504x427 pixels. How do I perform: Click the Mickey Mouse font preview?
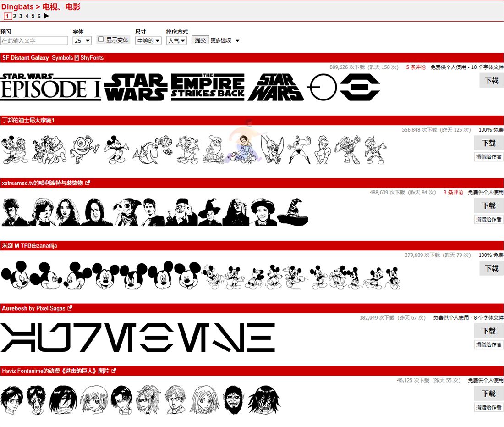click(x=201, y=275)
